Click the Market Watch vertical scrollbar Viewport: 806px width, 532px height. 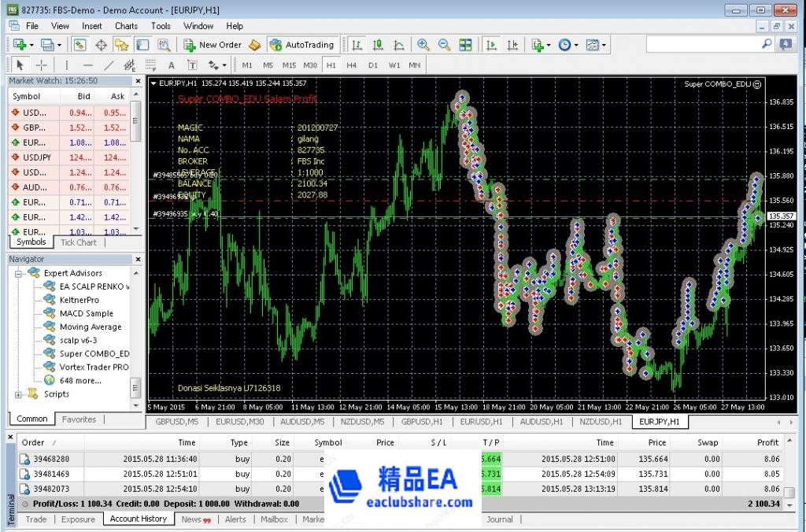click(136, 165)
